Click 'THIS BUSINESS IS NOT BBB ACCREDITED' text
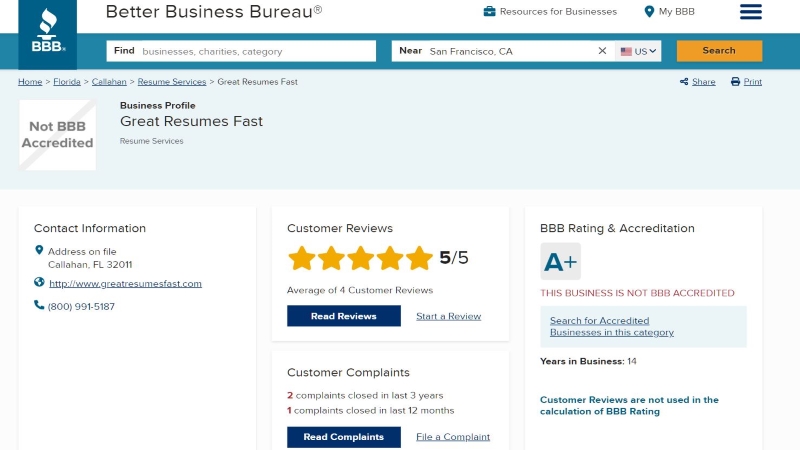Screen dimensions: 800x450 637,293
